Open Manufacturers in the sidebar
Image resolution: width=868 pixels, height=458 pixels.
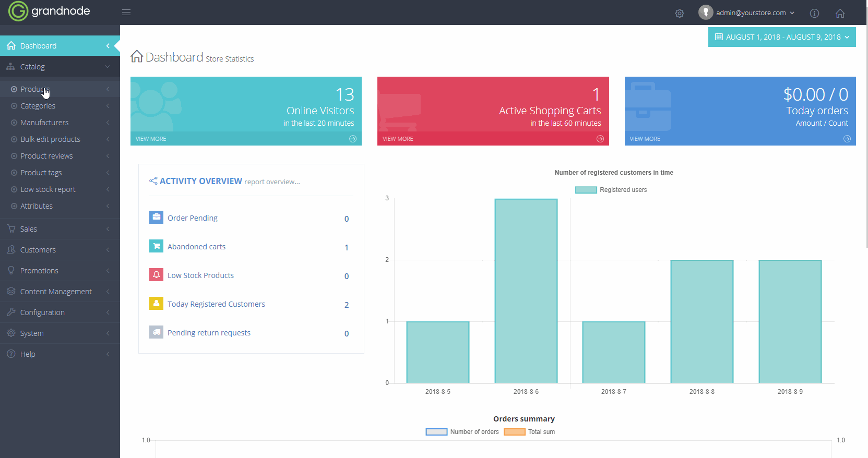44,123
